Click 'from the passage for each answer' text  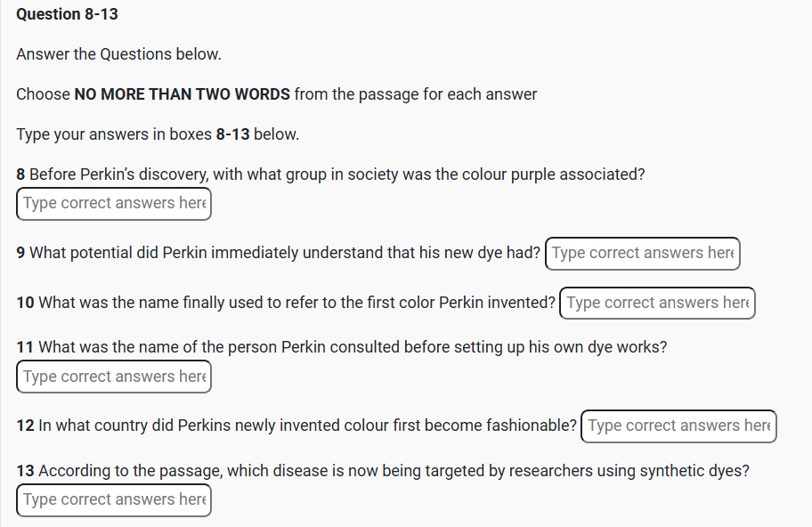coord(416,94)
